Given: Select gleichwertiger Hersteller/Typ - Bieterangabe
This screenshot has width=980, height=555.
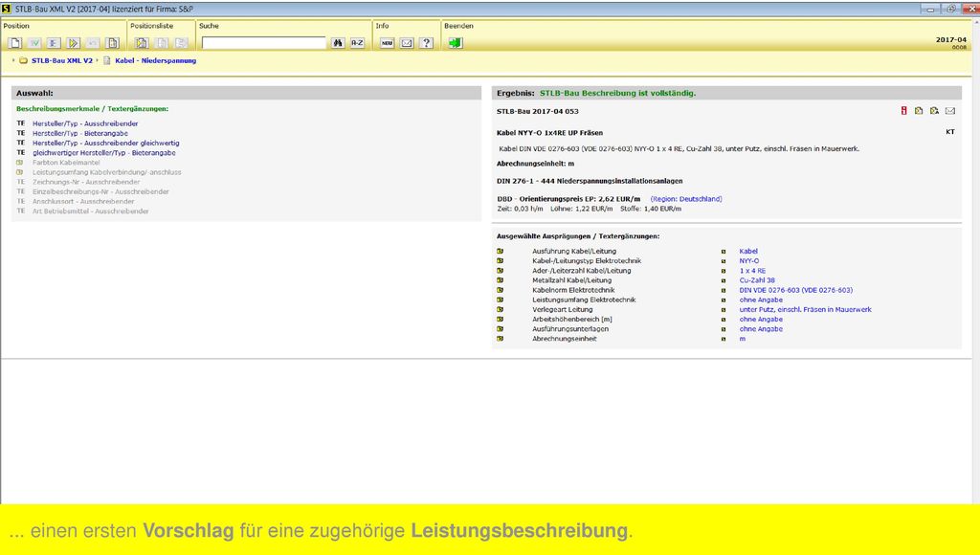Looking at the screenshot, I should coord(103,152).
